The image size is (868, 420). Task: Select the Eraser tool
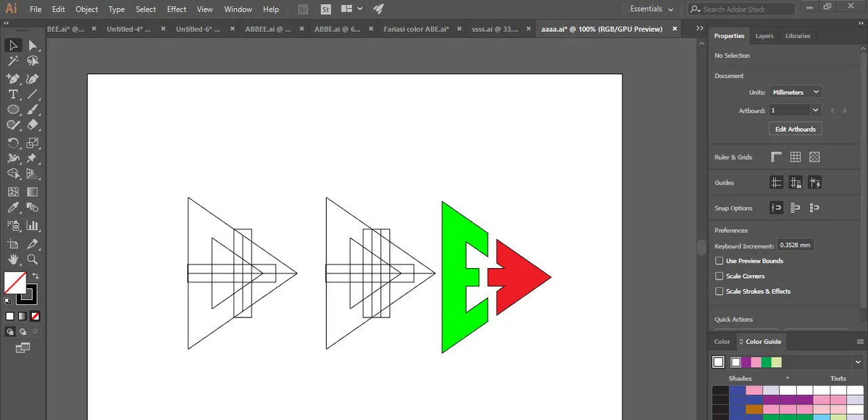tap(33, 126)
